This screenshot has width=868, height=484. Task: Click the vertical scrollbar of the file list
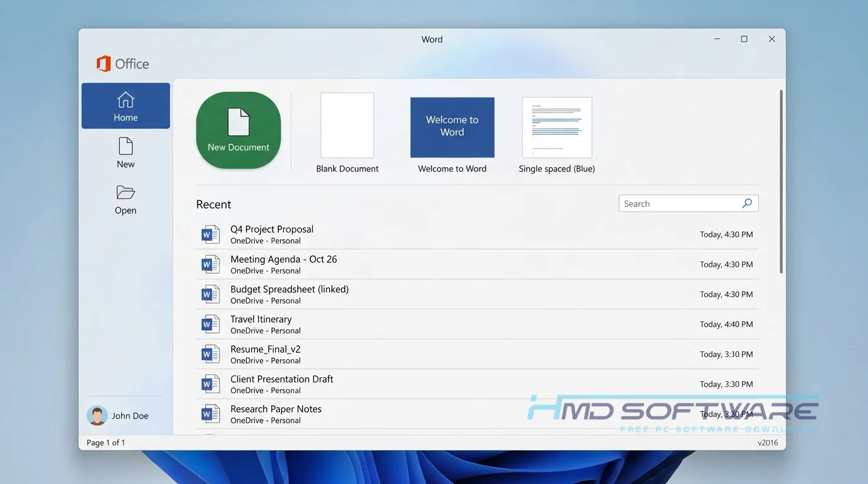pos(782,181)
